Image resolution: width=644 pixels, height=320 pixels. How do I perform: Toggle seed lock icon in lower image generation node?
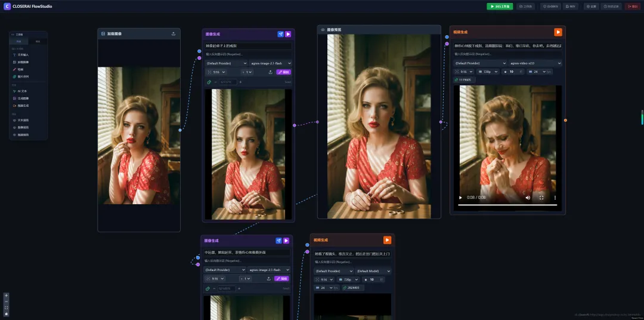[x=208, y=289]
